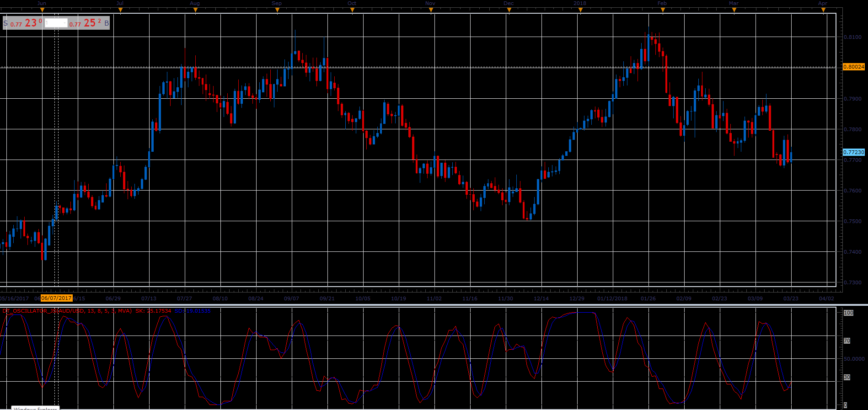Click the orange 2018 year marker

pos(580,10)
